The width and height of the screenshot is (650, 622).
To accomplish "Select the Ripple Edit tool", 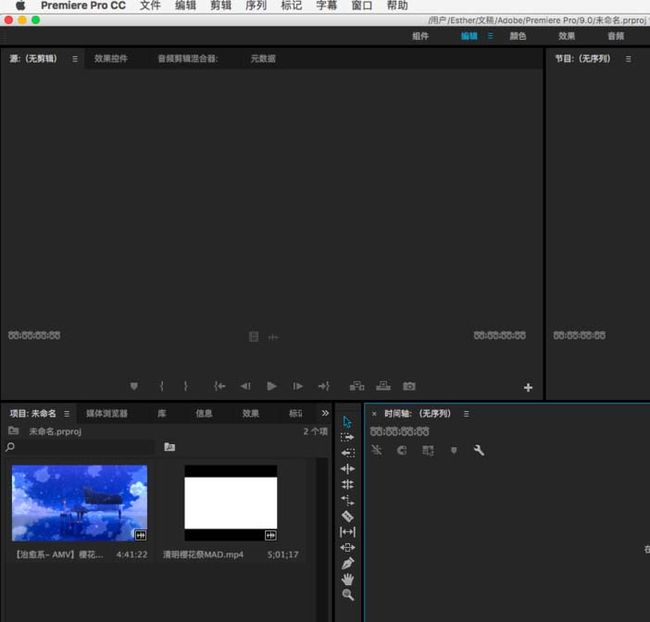I will coord(347,469).
